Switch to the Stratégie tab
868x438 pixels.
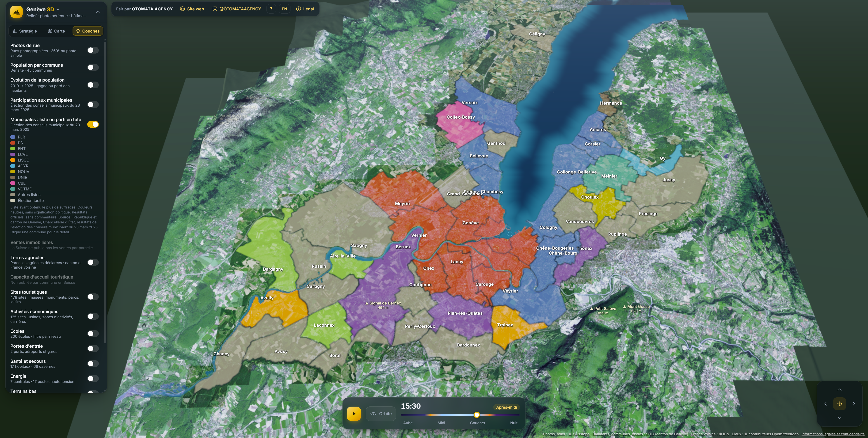pyautogui.click(x=25, y=31)
